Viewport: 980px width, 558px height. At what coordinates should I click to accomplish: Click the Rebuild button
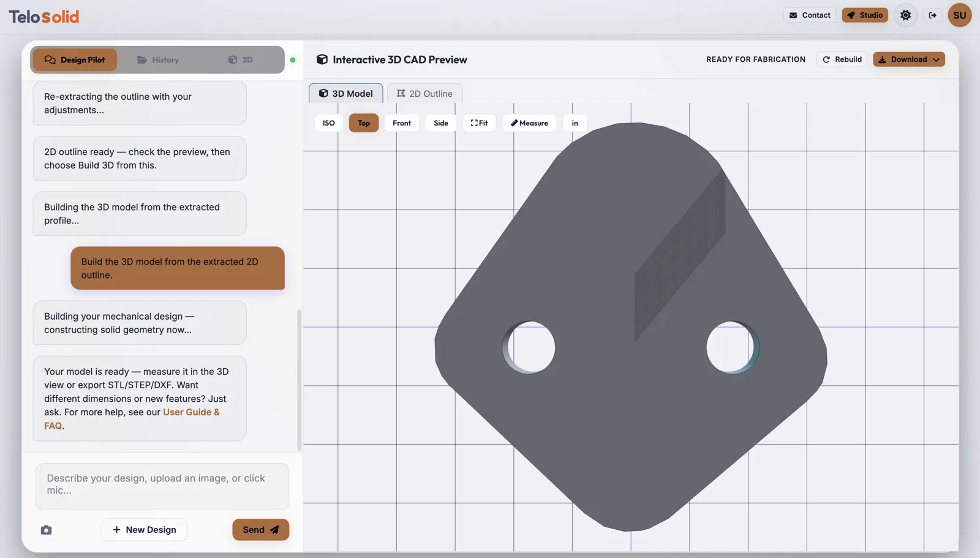(842, 59)
